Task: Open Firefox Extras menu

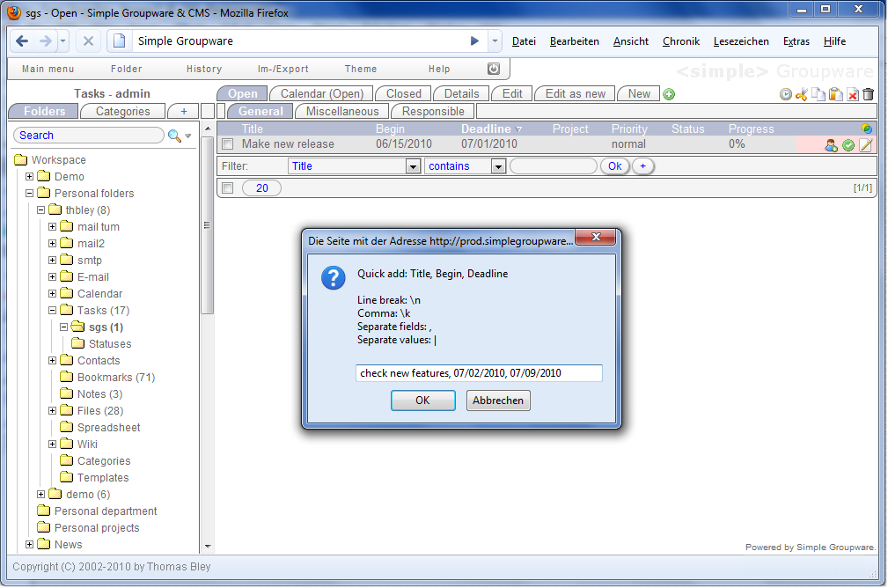Action: click(x=796, y=41)
